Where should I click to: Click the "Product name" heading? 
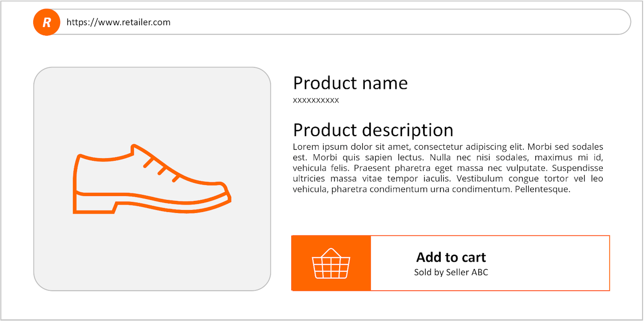[x=350, y=83]
